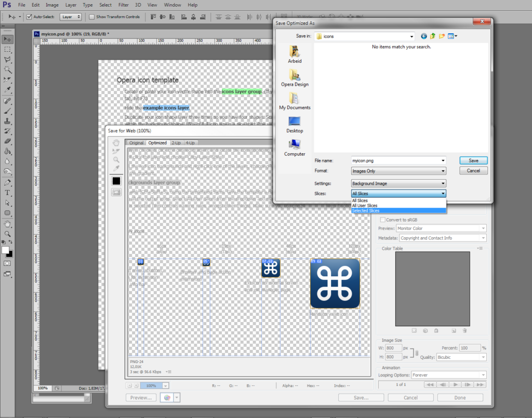Check Convert to sRGB option
This screenshot has height=418, width=532.
(383, 220)
